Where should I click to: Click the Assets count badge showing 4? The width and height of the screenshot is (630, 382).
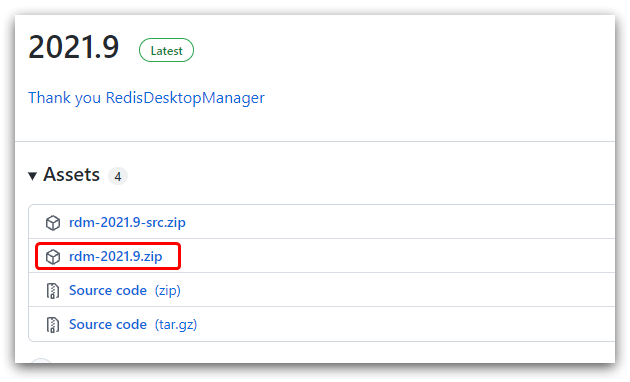pos(118,176)
